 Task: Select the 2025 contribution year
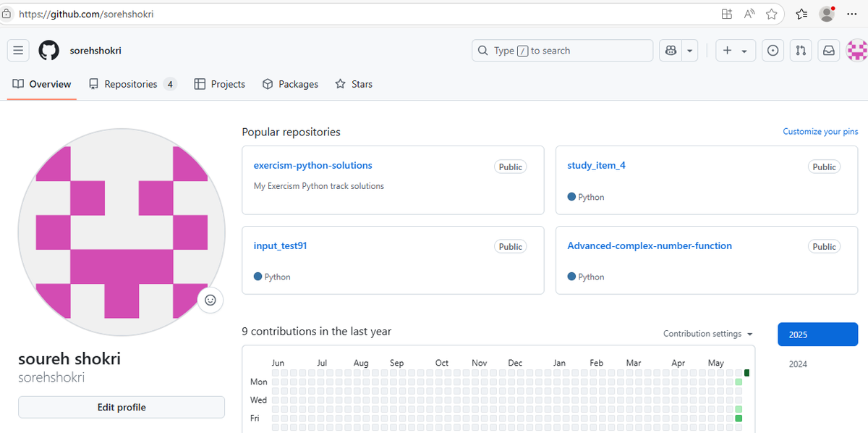point(818,335)
